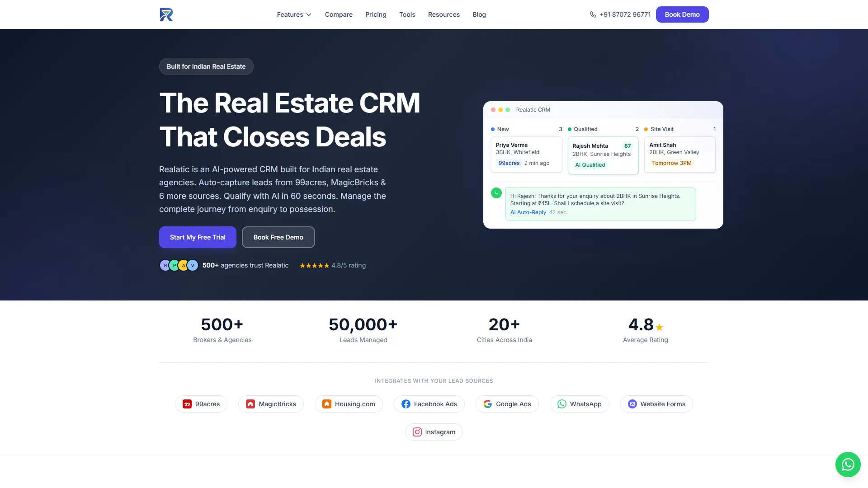Click the AI Auto-Reply label
The height and width of the screenshot is (488, 868).
[528, 212]
